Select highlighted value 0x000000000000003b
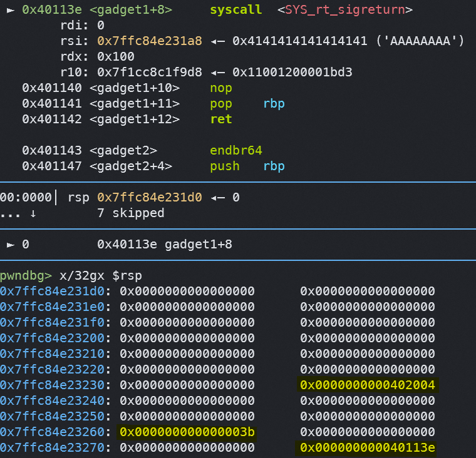Viewport: 476px width, 458px height. point(187,432)
